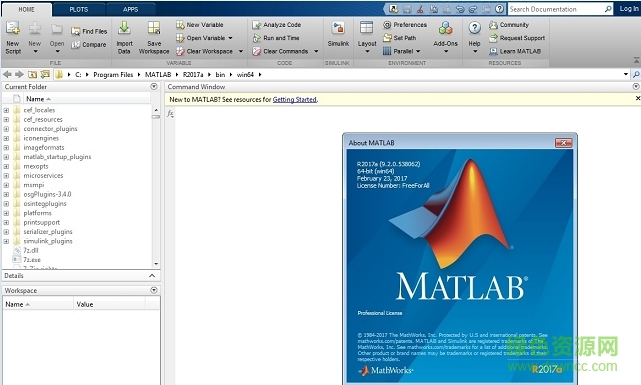Click in the Search Documentation field

pyautogui.click(x=556, y=9)
